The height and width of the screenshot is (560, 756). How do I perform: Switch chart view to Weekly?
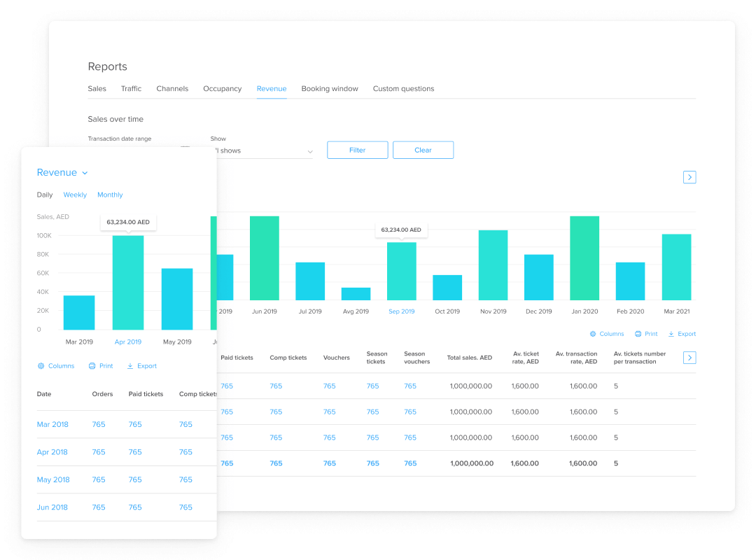(x=75, y=195)
